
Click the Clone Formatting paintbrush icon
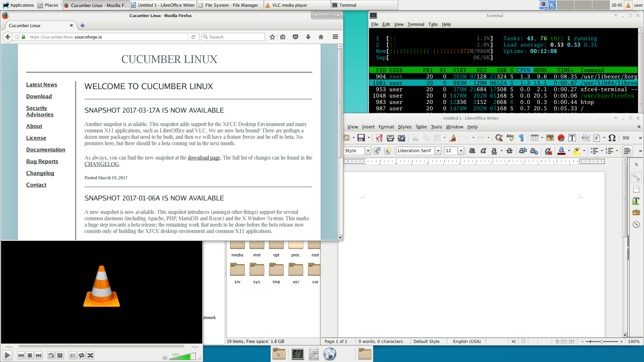453,138
